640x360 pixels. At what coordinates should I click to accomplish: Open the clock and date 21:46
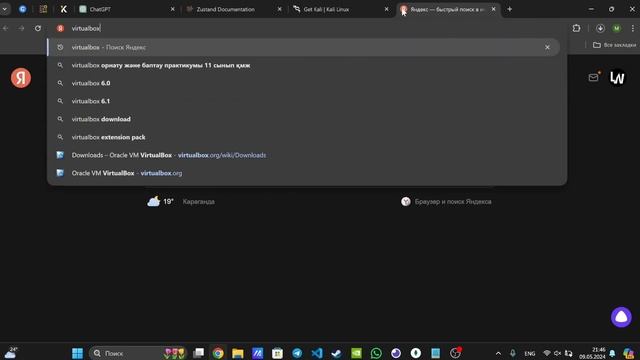click(592, 353)
